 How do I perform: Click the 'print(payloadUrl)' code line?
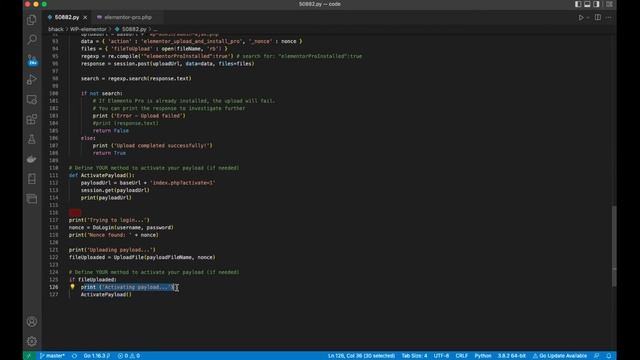point(106,198)
